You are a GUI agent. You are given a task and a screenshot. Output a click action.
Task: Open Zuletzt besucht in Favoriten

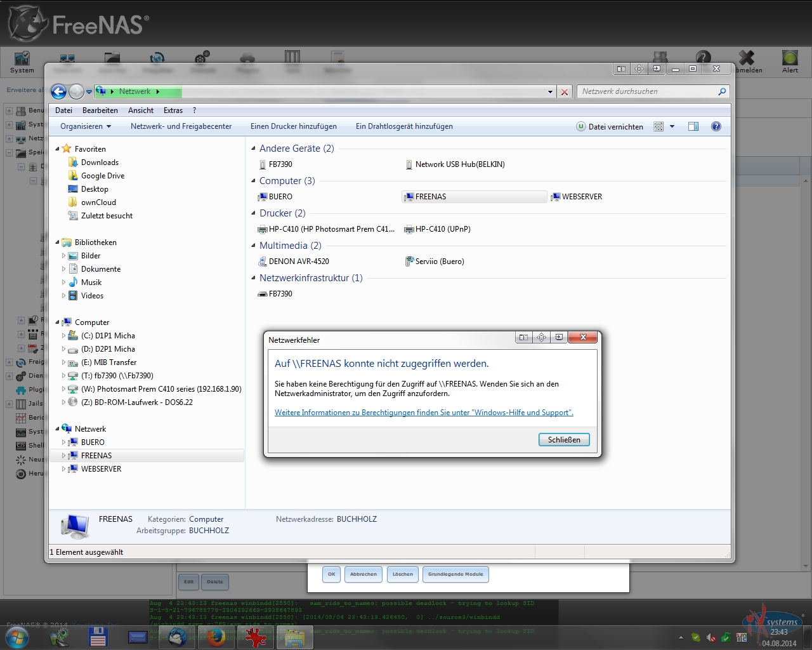pos(107,216)
